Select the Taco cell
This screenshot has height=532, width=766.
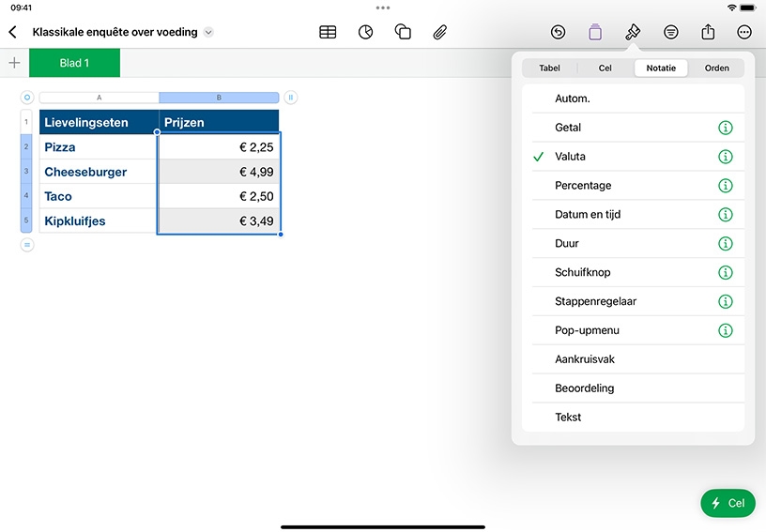coord(100,196)
